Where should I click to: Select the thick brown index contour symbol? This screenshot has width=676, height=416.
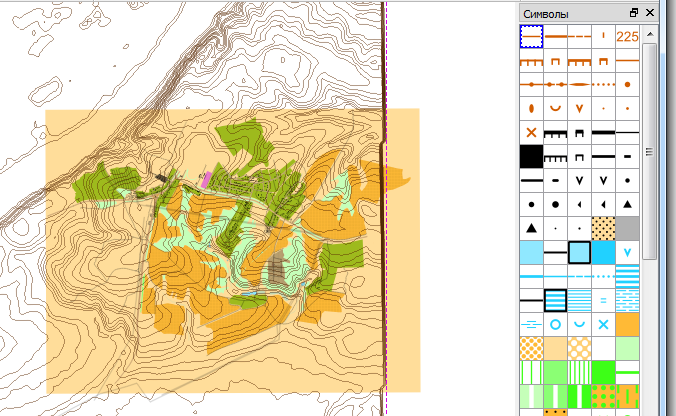coord(555,36)
